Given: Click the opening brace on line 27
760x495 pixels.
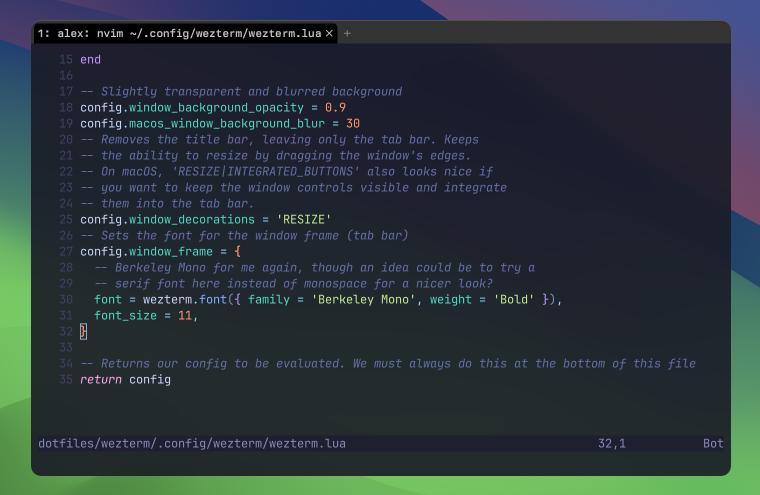Looking at the screenshot, I should pyautogui.click(x=238, y=252).
